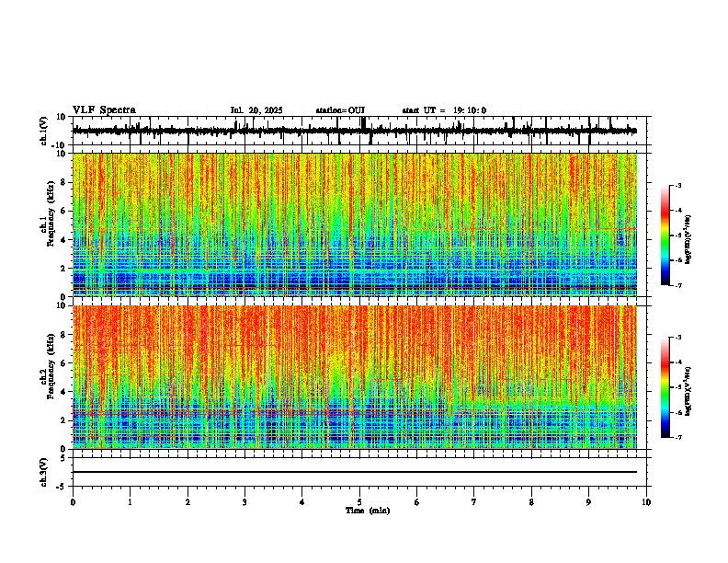Click the "start UT = 19:10:0" text
This screenshot has height=563, width=728.
[444, 110]
